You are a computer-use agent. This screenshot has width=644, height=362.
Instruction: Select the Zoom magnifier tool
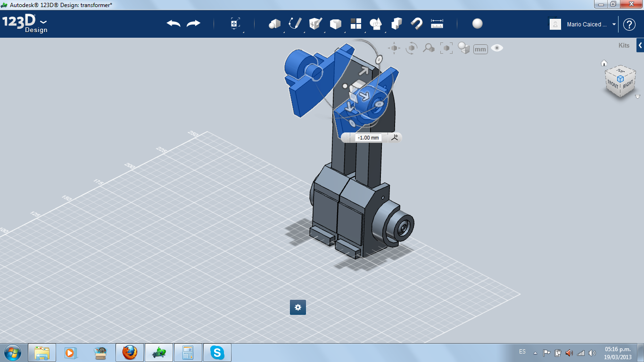(x=429, y=48)
